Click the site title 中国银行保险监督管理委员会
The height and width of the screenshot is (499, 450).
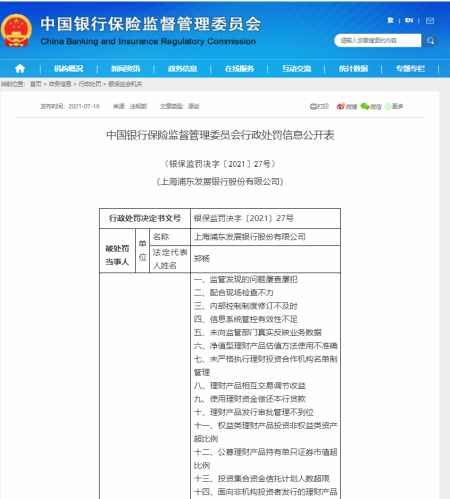click(x=151, y=24)
